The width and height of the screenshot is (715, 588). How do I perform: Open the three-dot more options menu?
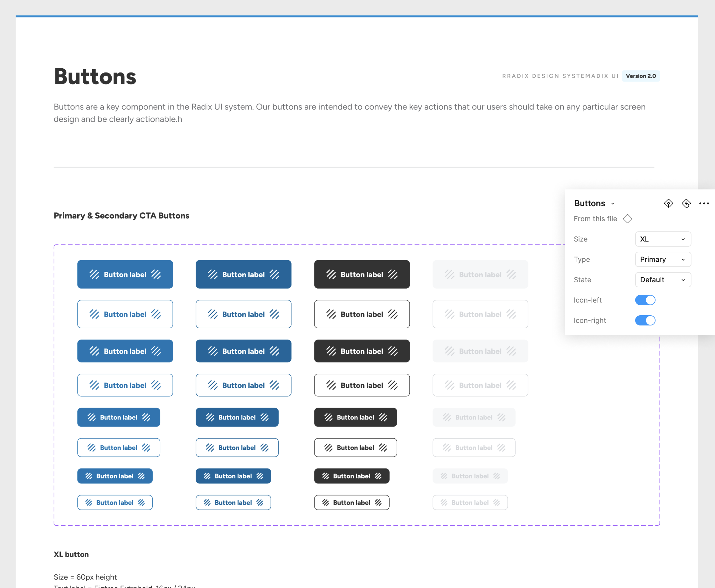pos(704,203)
